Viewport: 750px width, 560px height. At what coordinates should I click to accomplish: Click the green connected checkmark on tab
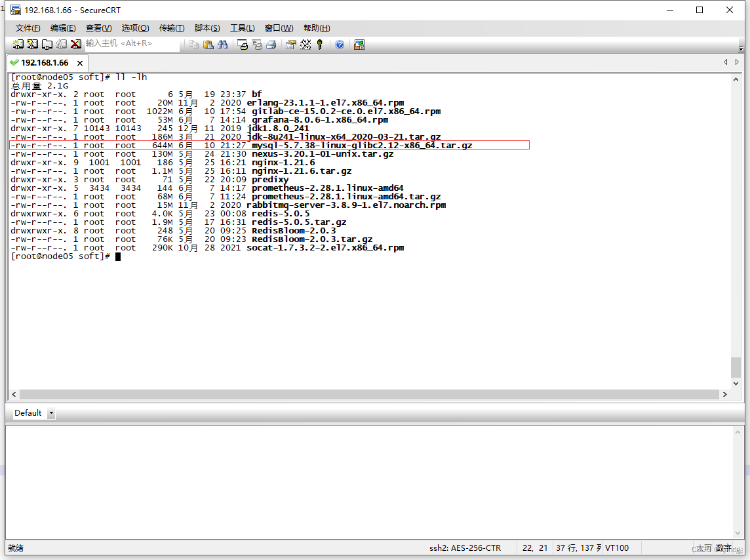(x=14, y=63)
